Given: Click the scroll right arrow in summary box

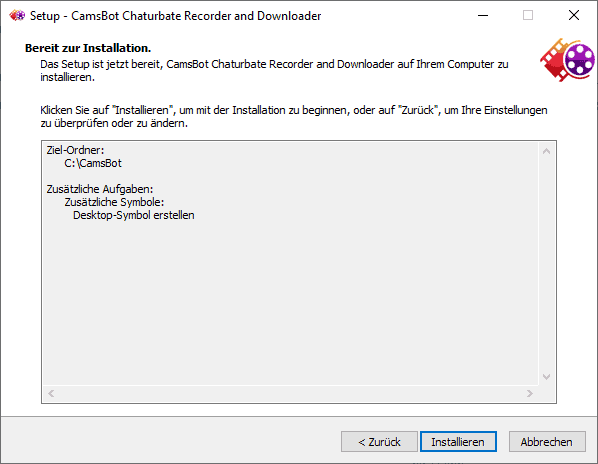Looking at the screenshot, I should [x=530, y=393].
